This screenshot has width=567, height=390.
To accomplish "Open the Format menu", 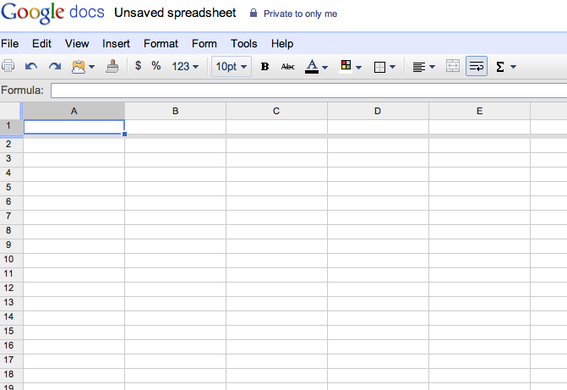I will point(161,44).
